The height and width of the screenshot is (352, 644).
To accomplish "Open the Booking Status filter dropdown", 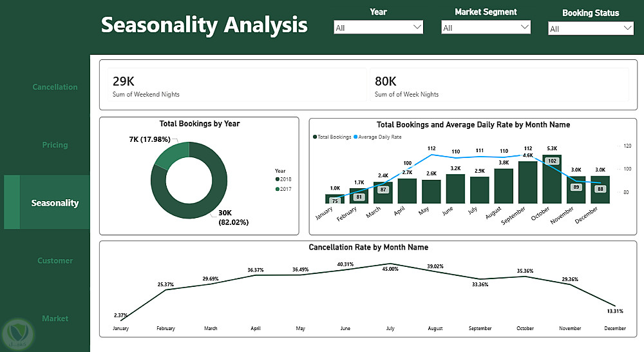I will tap(591, 28).
